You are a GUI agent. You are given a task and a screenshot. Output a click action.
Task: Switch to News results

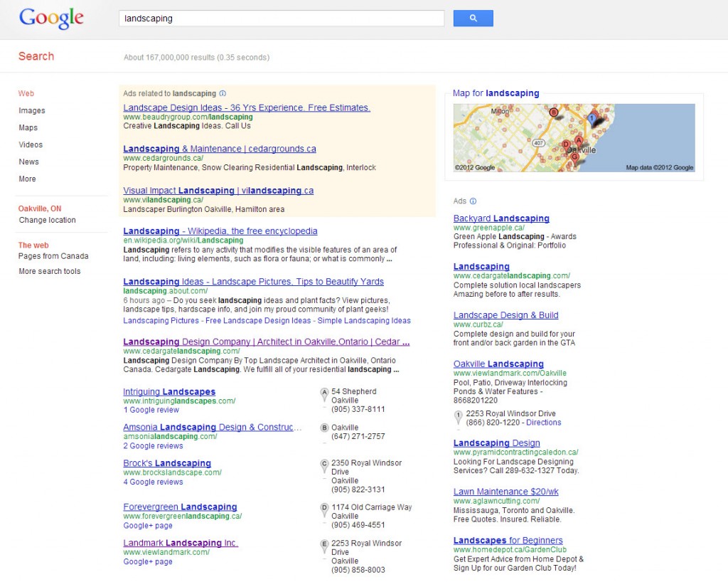point(28,162)
